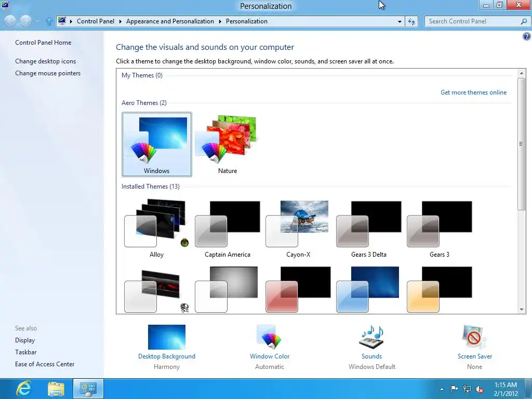Open taskbar clock and date

tap(506, 389)
